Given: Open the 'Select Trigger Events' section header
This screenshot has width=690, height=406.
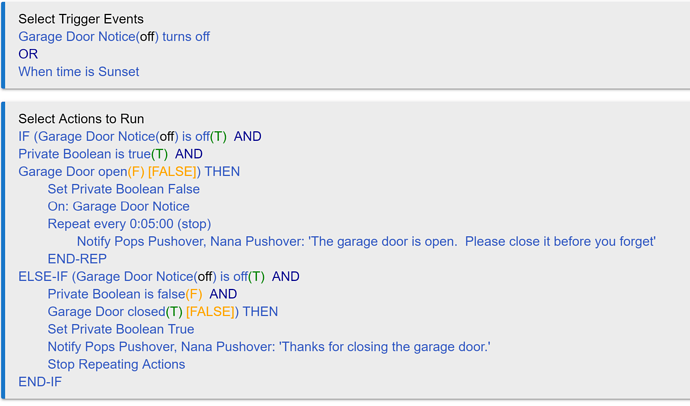Looking at the screenshot, I should [x=81, y=19].
